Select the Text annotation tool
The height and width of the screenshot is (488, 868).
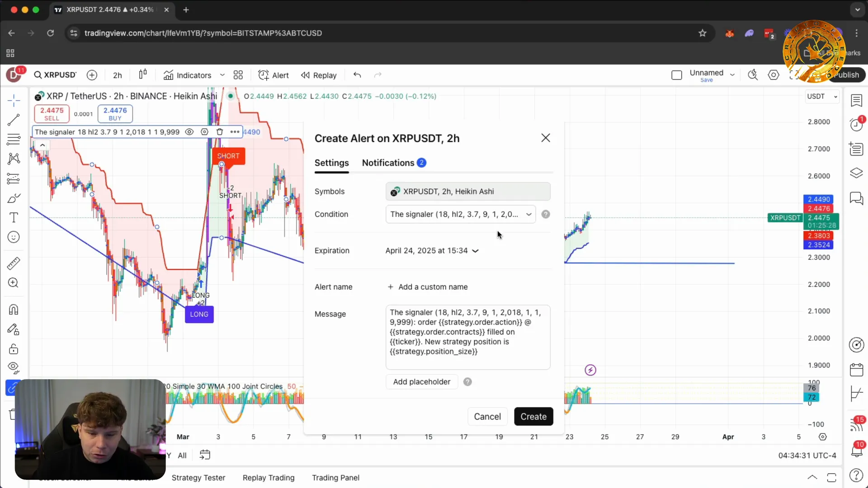(x=14, y=217)
